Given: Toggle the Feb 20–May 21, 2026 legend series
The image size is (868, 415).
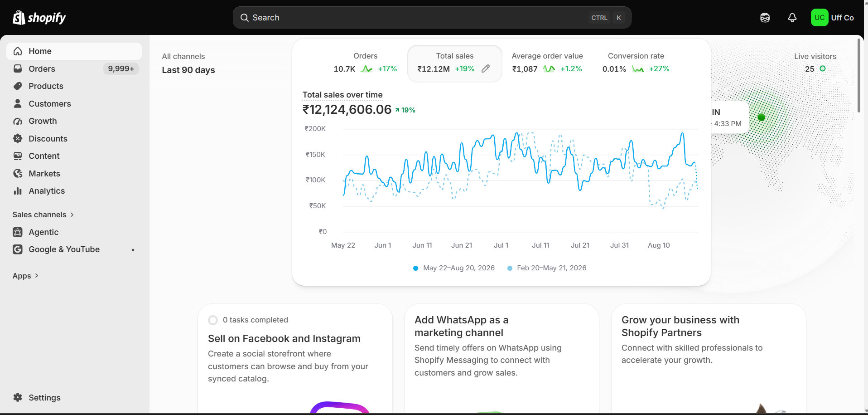Looking at the screenshot, I should coord(547,268).
